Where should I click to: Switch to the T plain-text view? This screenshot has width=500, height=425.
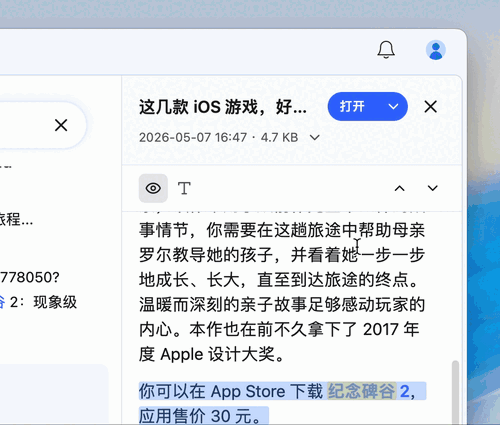(x=184, y=188)
